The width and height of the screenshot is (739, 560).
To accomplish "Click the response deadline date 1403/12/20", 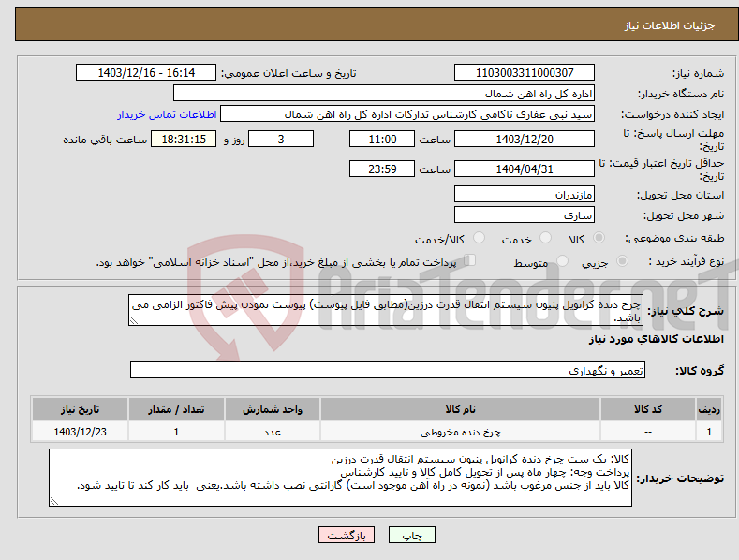I will [525, 139].
